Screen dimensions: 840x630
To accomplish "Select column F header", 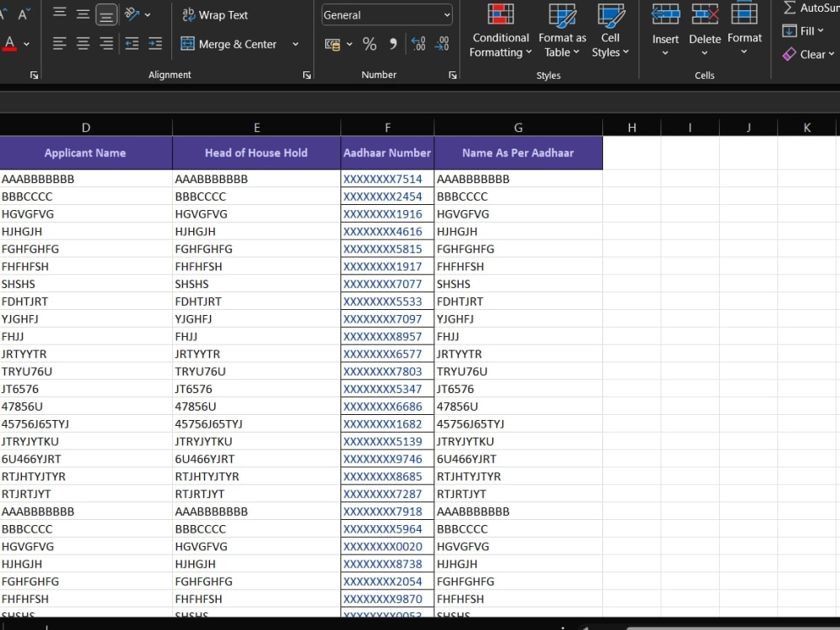I will (x=387, y=128).
